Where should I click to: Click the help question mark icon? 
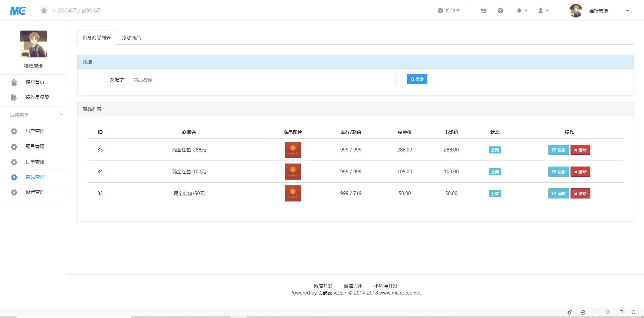(500, 11)
